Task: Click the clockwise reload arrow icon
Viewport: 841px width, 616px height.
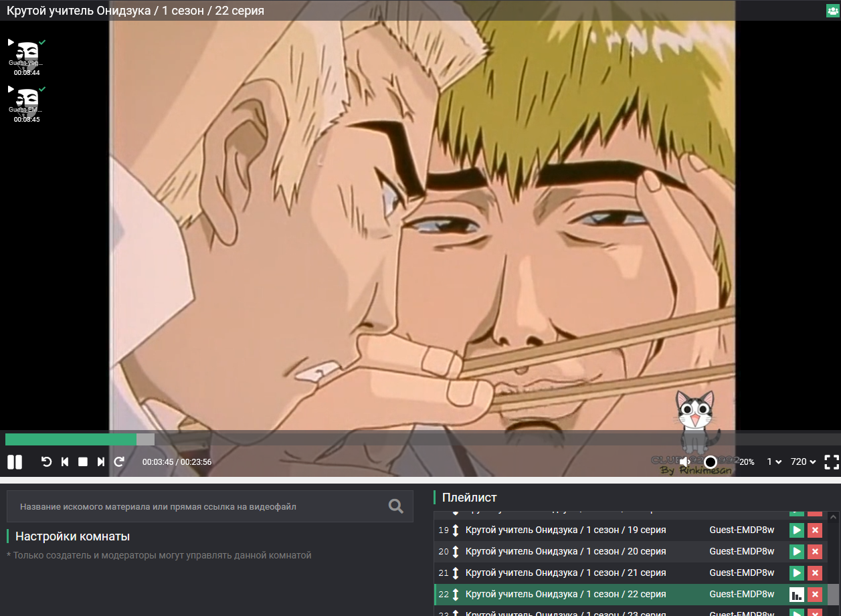Action: 119,461
